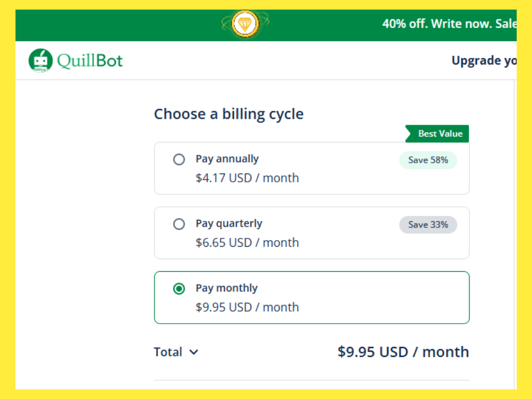Choose the $9.95 USD monthly plan card
This screenshot has width=532, height=399.
pyautogui.click(x=312, y=307)
